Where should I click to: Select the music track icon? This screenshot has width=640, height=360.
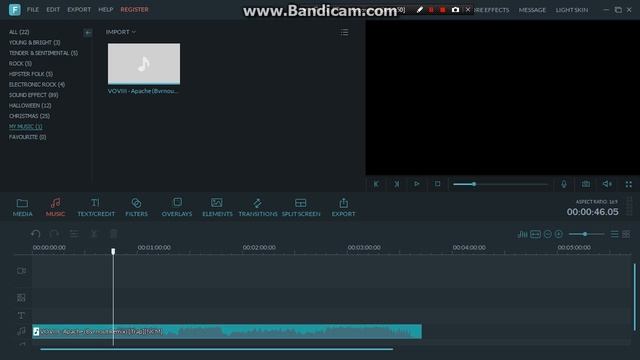click(21, 331)
